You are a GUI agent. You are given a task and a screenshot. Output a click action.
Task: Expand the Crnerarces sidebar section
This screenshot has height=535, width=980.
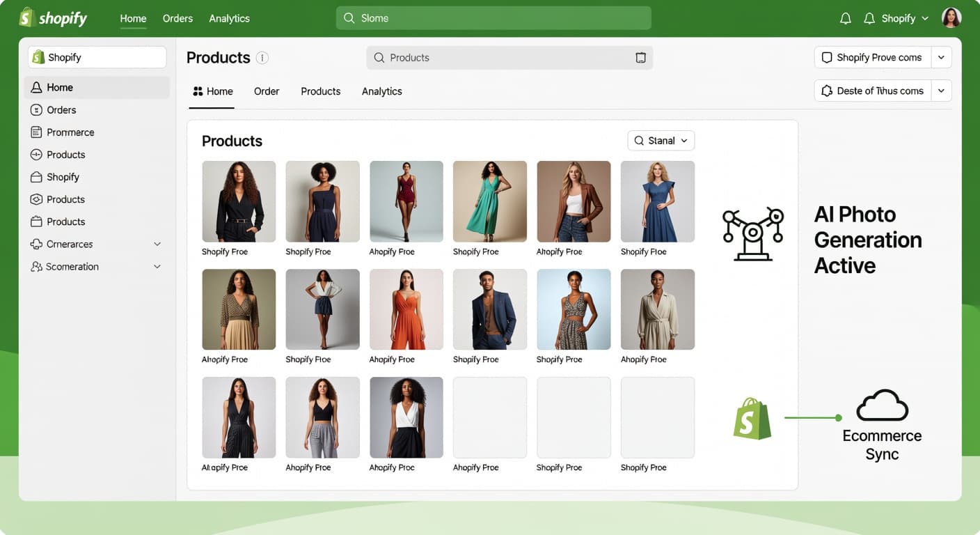157,245
